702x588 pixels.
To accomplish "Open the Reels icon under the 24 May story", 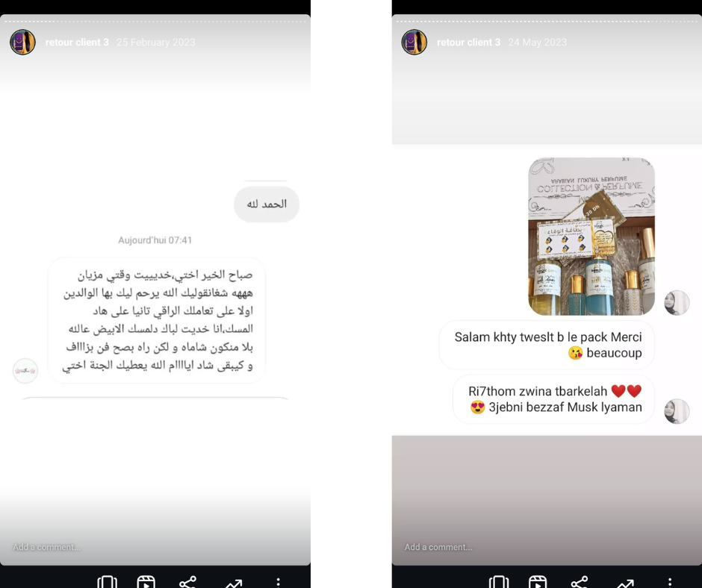I will (x=538, y=582).
